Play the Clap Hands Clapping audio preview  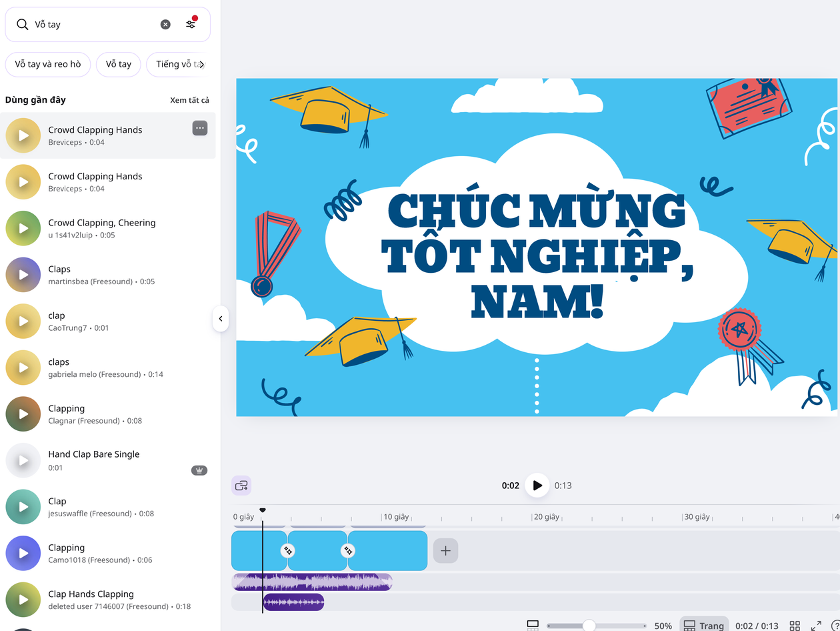pyautogui.click(x=23, y=599)
